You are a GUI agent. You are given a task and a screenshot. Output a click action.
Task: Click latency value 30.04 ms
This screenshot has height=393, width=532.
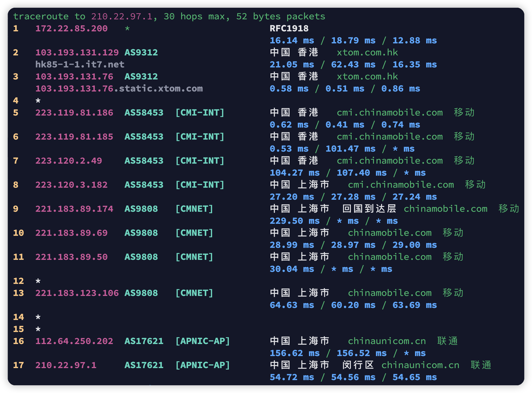tap(292, 269)
